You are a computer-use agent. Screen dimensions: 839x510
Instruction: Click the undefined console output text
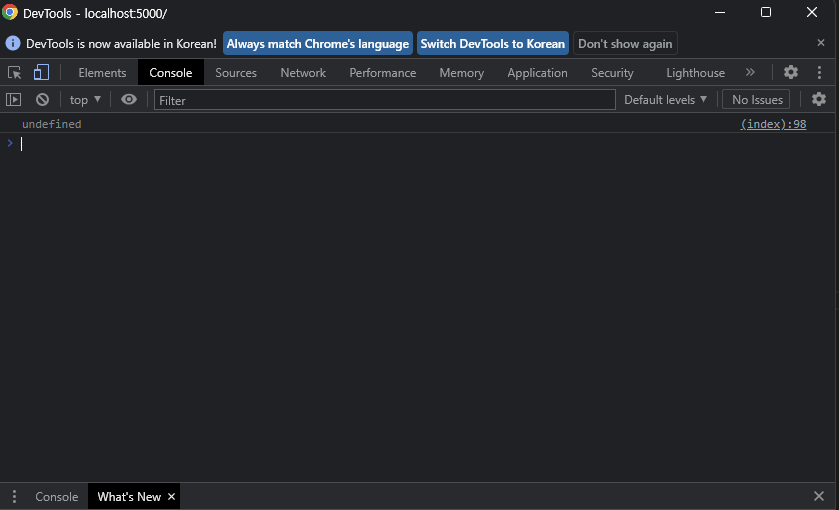pos(51,124)
